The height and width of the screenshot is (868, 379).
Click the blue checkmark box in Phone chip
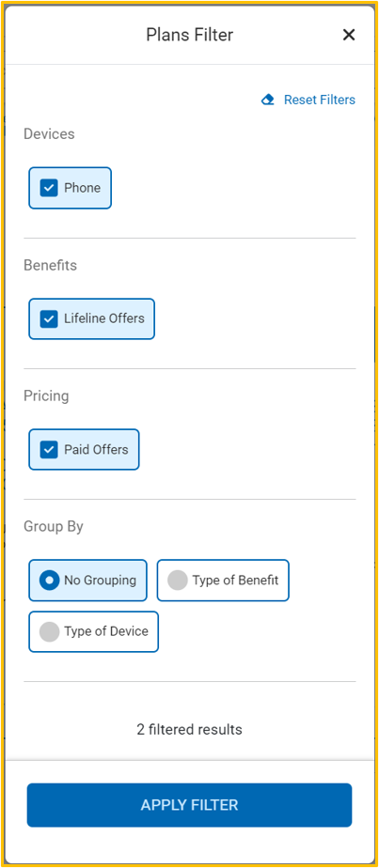click(49, 188)
